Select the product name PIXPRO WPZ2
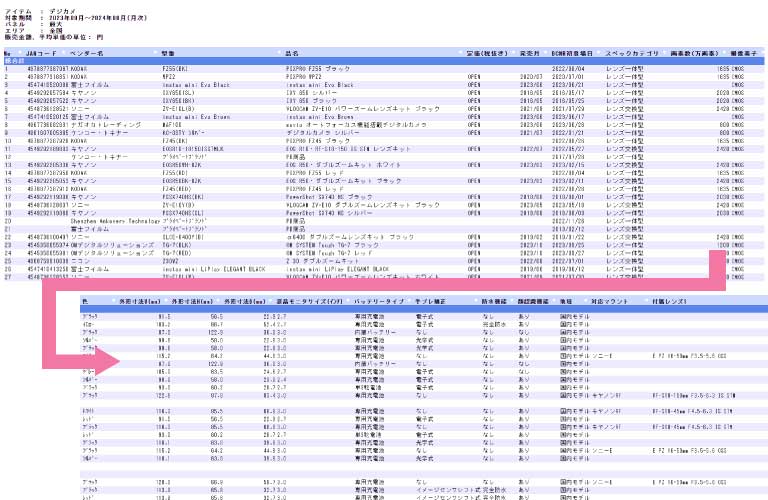The height and width of the screenshot is (500, 768). [304, 77]
